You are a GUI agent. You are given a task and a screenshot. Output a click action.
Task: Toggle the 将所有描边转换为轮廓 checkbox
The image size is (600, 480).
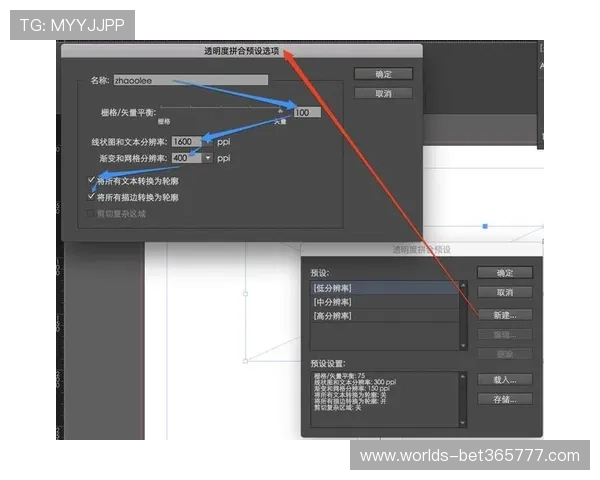tap(92, 197)
